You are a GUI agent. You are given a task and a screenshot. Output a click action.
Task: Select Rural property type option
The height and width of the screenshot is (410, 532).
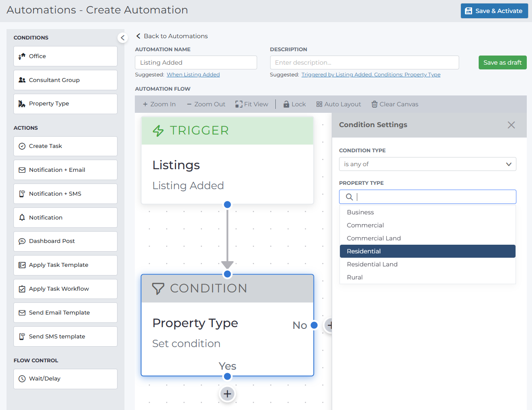[428, 277]
